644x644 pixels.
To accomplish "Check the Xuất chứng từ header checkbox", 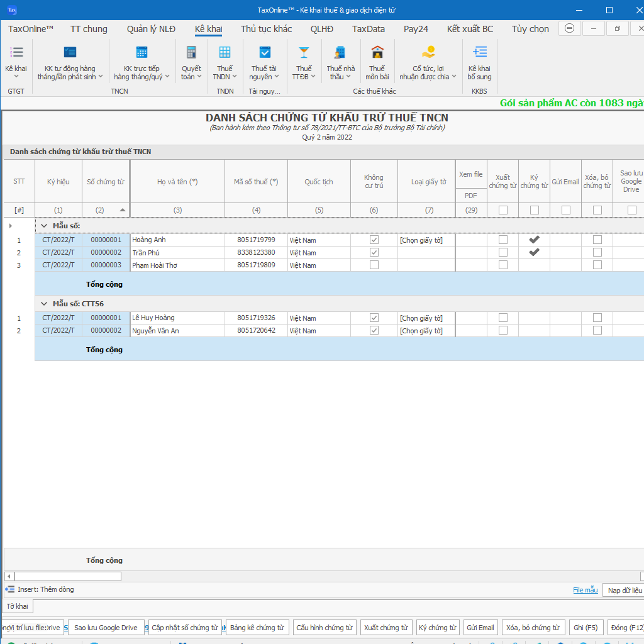I will coord(502,211).
